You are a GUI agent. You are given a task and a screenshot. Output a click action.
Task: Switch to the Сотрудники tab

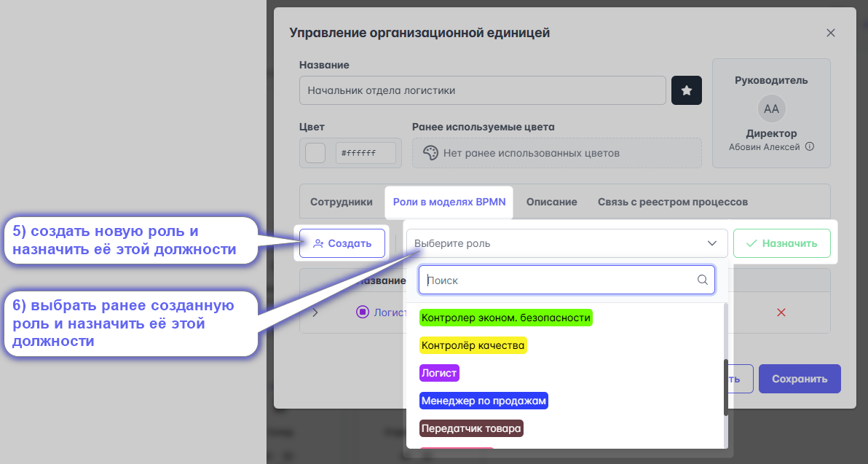coord(342,202)
